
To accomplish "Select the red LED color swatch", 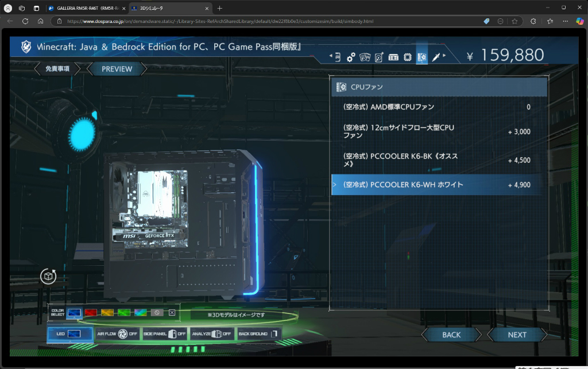I will pyautogui.click(x=90, y=312).
